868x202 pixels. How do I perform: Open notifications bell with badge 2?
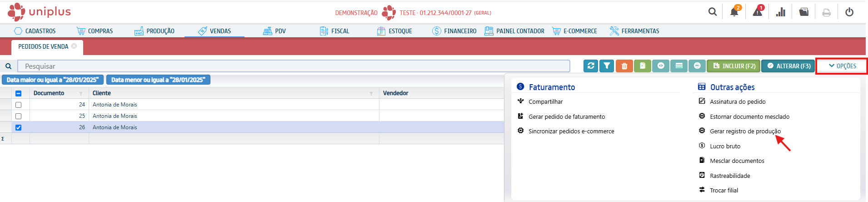(x=734, y=12)
